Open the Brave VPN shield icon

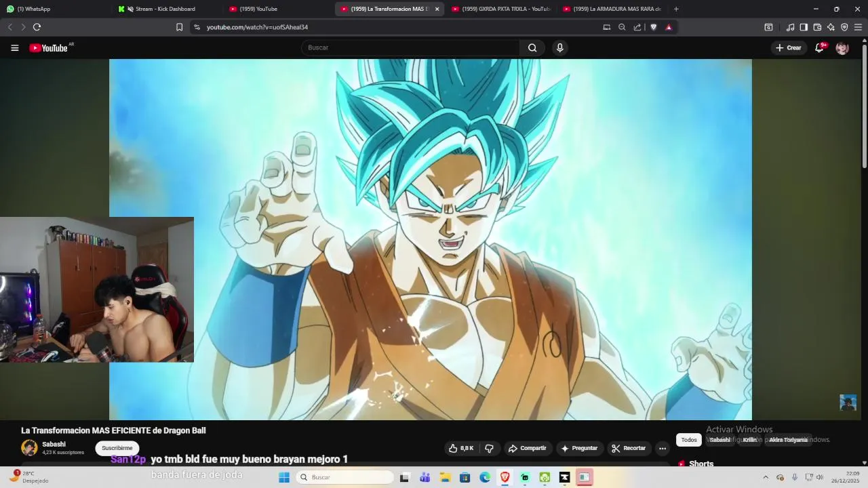pos(844,27)
